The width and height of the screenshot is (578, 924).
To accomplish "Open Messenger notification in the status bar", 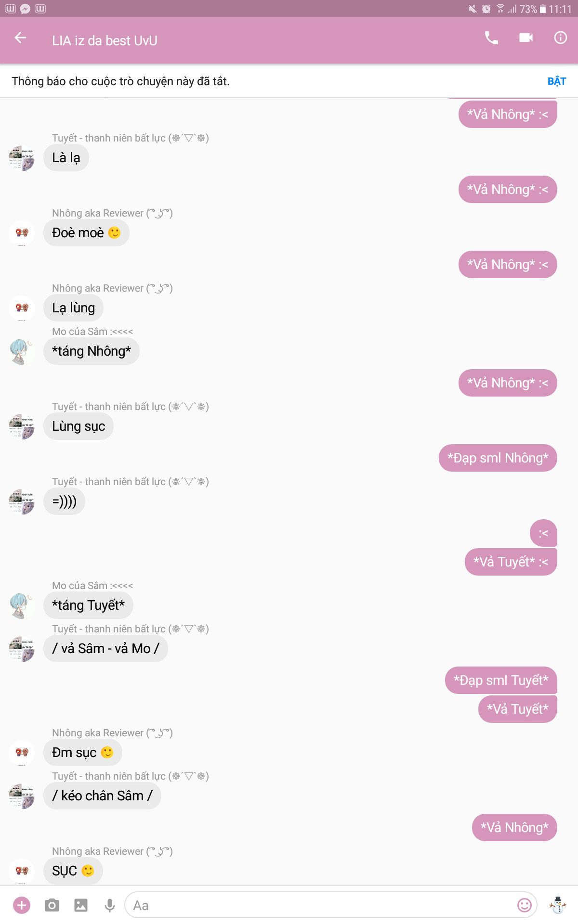I will 25,9.
